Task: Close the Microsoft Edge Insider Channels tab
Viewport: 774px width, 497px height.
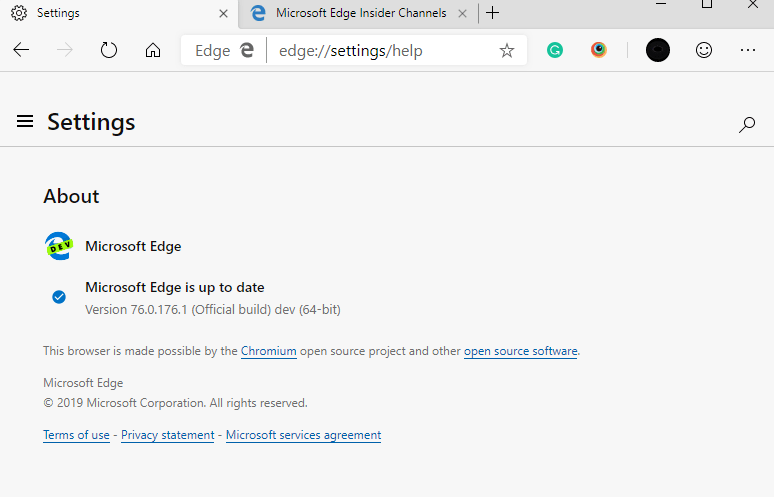Action: point(463,14)
